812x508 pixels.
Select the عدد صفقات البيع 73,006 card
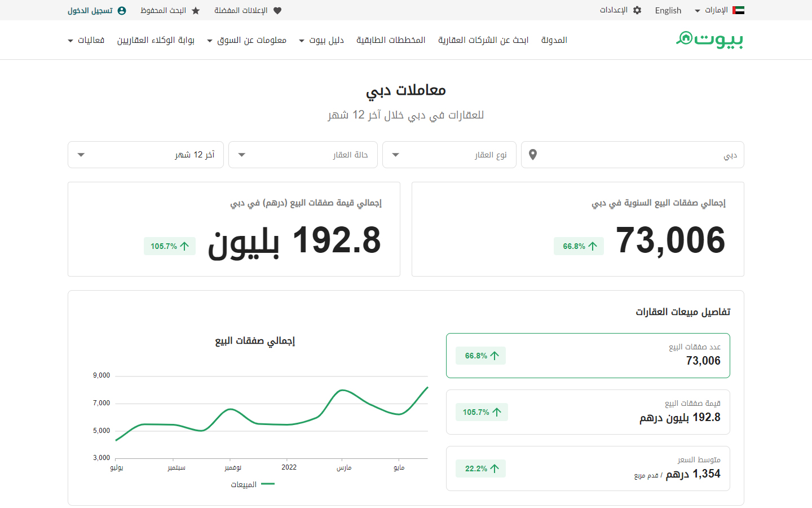point(588,356)
